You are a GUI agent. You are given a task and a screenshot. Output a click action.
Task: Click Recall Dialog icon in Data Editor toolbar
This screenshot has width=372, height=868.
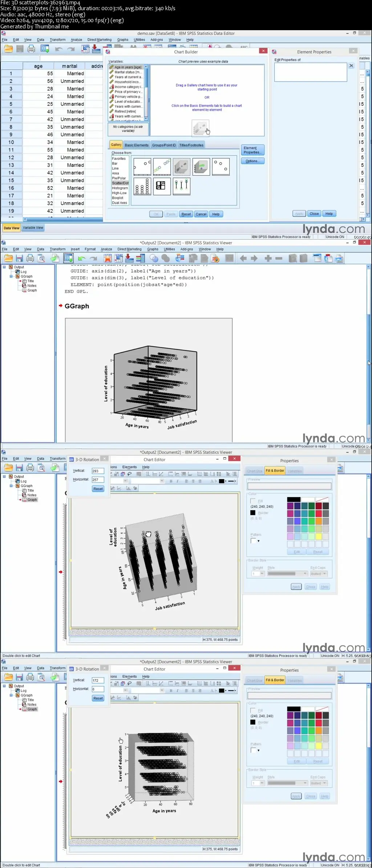45,49
